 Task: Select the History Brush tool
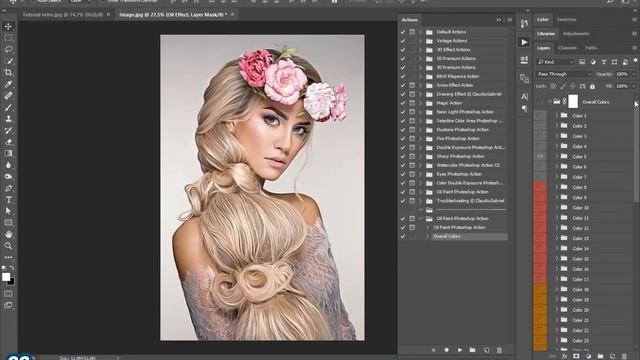[x=8, y=131]
